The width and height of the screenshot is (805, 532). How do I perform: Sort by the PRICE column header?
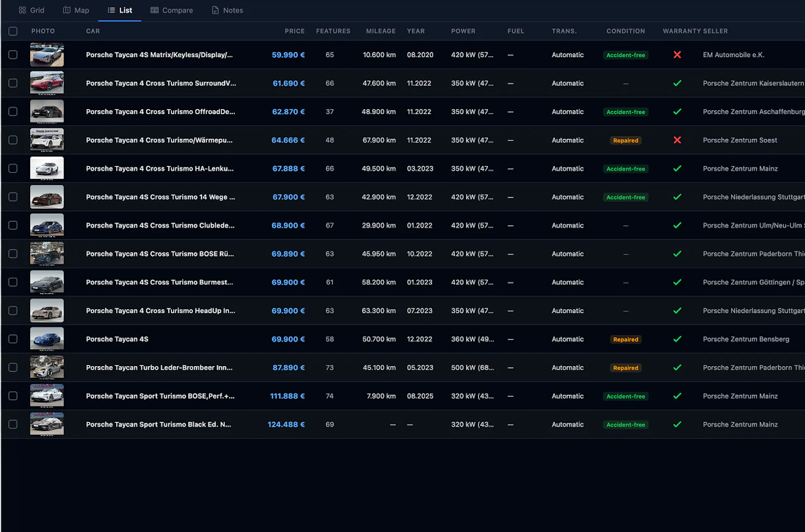[x=294, y=31]
